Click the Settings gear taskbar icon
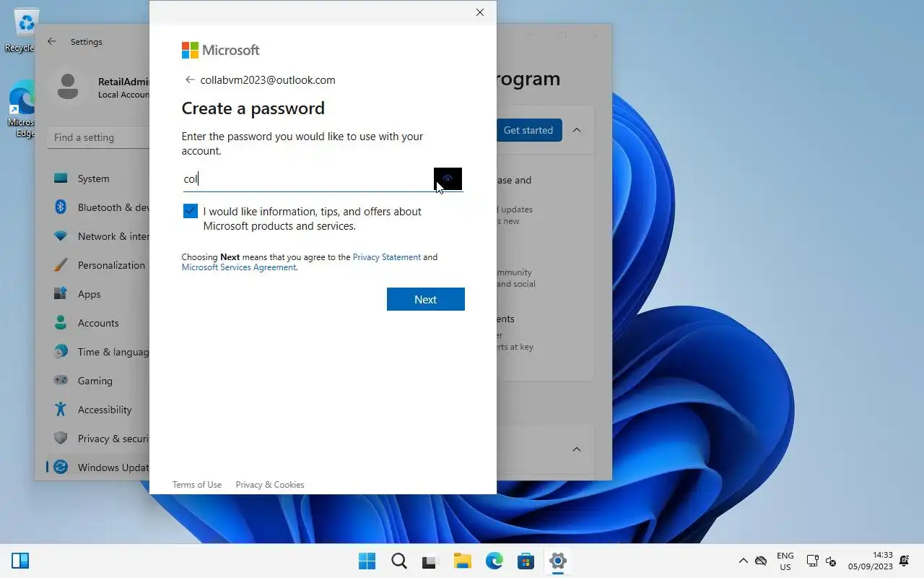This screenshot has height=578, width=924. tap(557, 561)
